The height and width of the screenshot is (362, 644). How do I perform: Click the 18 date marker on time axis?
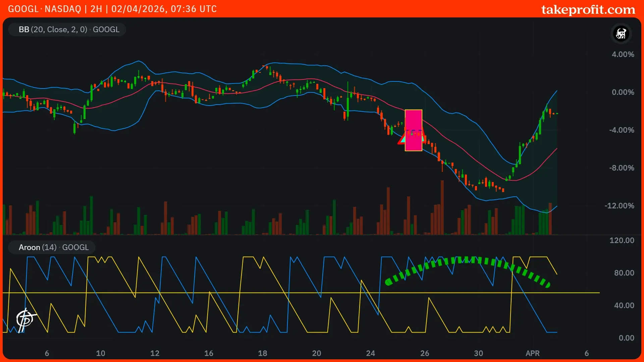click(263, 353)
